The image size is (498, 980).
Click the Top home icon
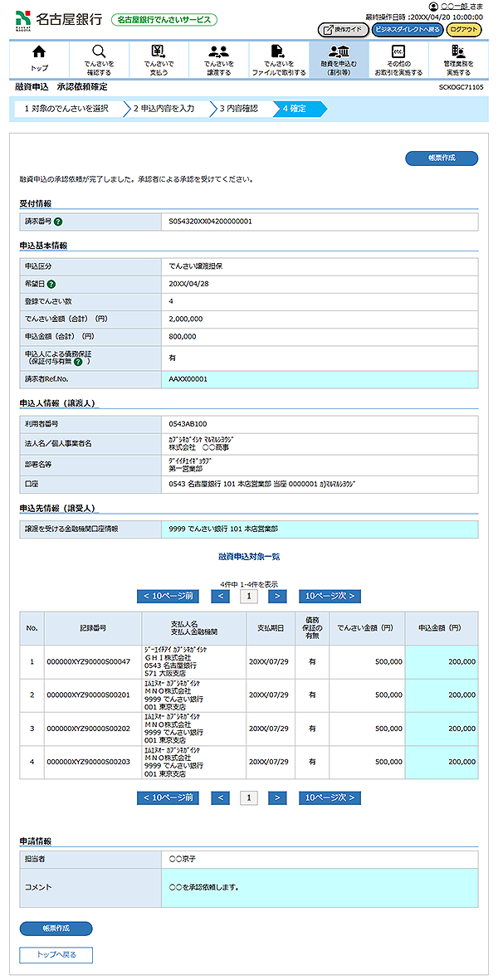click(x=38, y=52)
